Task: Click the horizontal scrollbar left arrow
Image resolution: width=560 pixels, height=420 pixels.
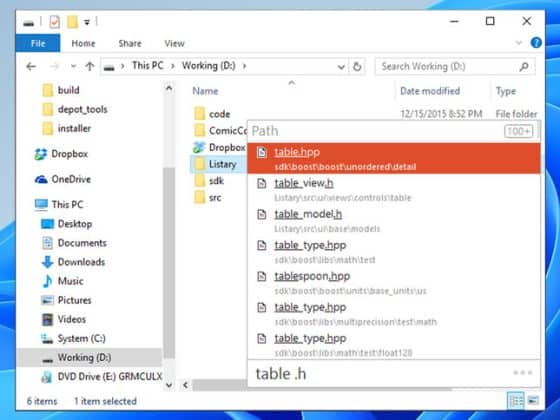Action: [185, 385]
